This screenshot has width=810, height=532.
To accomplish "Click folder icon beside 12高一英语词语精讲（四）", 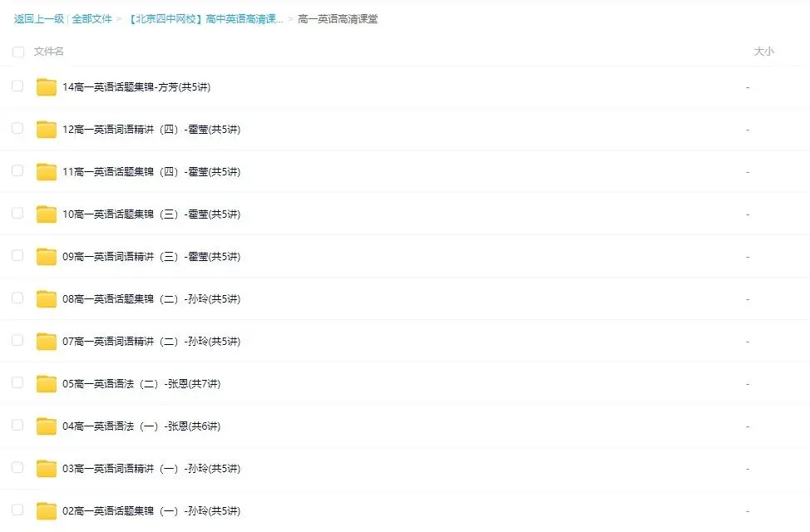I will (x=46, y=129).
